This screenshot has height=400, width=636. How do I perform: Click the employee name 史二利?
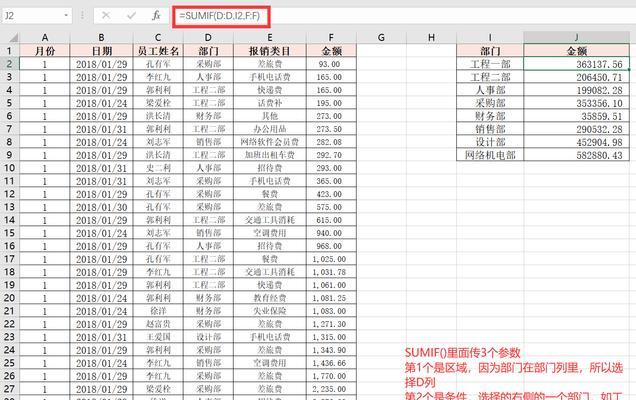coord(158,168)
